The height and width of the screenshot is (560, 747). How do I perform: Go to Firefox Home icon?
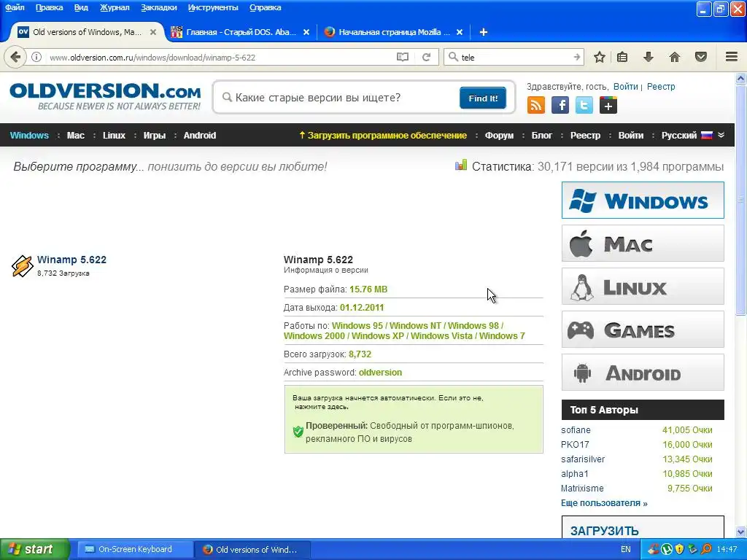click(x=675, y=57)
